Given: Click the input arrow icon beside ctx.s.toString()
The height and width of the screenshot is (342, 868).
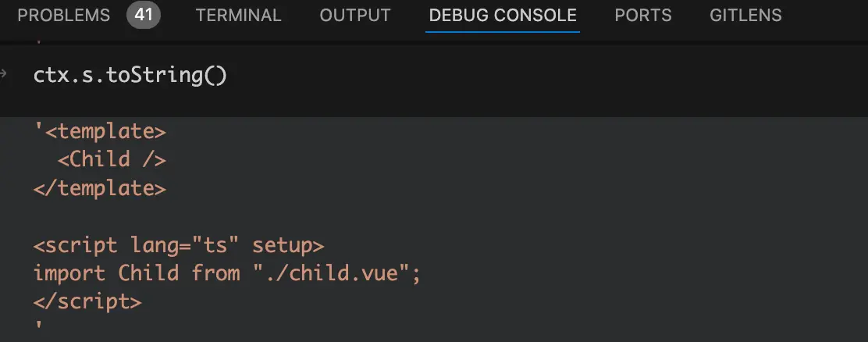Looking at the screenshot, I should pyautogui.click(x=5, y=73).
